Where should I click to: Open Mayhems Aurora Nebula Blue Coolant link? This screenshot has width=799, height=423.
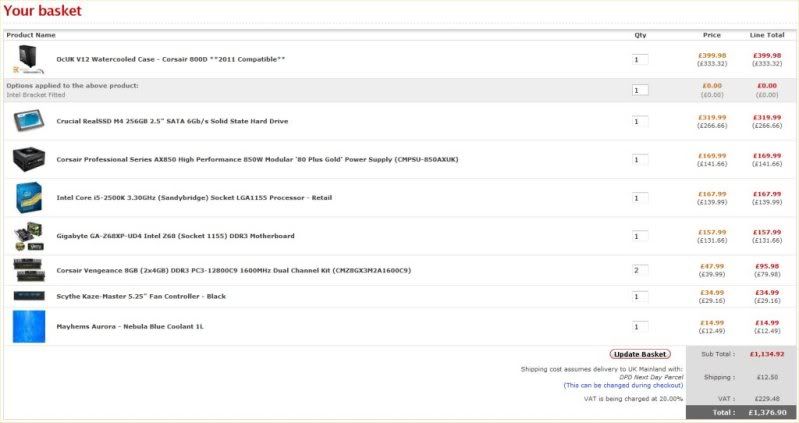pyautogui.click(x=130, y=327)
